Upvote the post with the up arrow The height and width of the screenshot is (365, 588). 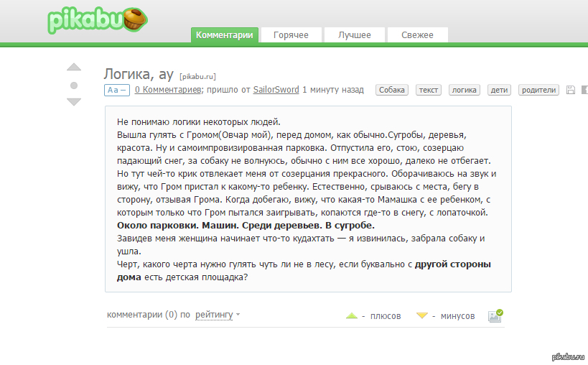74,68
